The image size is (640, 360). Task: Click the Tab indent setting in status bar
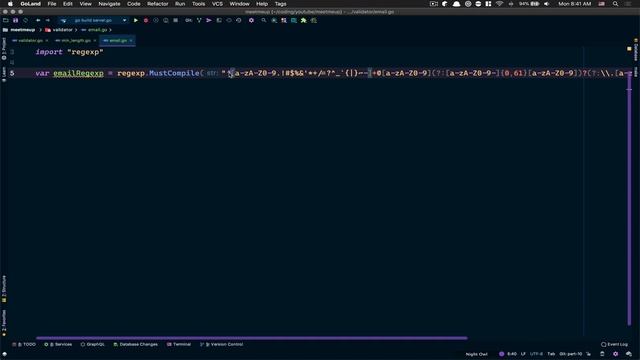coord(551,354)
